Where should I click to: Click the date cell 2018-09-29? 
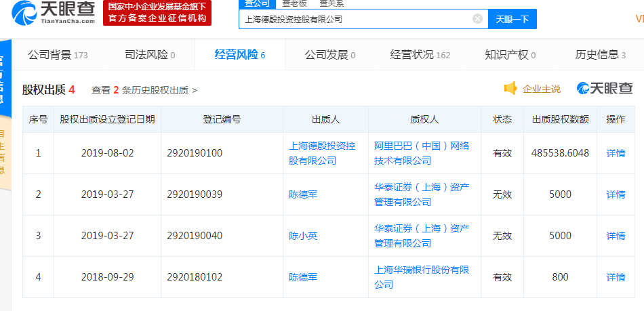(107, 277)
